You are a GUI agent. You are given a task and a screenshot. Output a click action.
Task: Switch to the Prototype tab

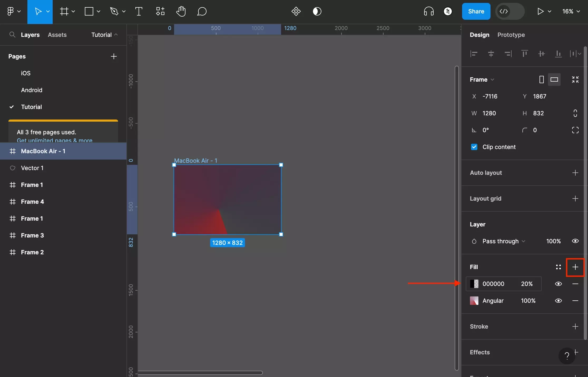[x=511, y=35]
